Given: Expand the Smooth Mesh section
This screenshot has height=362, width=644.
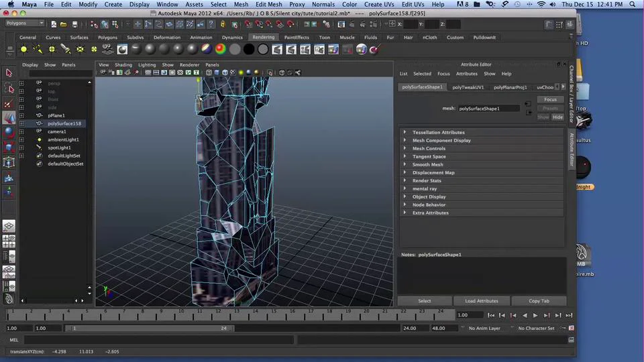Looking at the screenshot, I should click(482, 165).
